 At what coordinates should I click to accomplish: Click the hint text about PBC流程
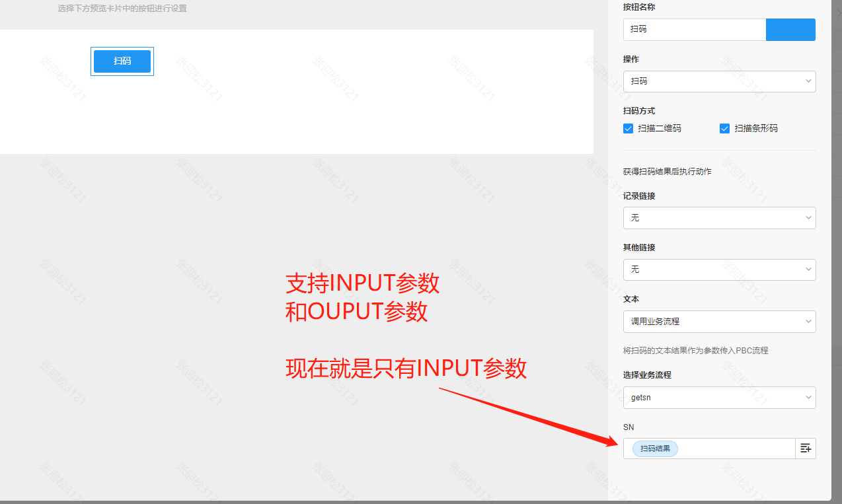(695, 351)
